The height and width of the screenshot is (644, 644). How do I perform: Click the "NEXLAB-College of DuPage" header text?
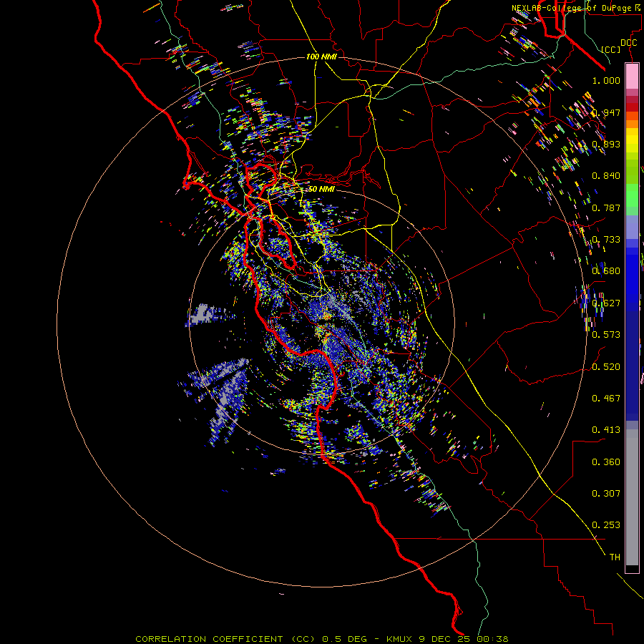click(x=571, y=8)
